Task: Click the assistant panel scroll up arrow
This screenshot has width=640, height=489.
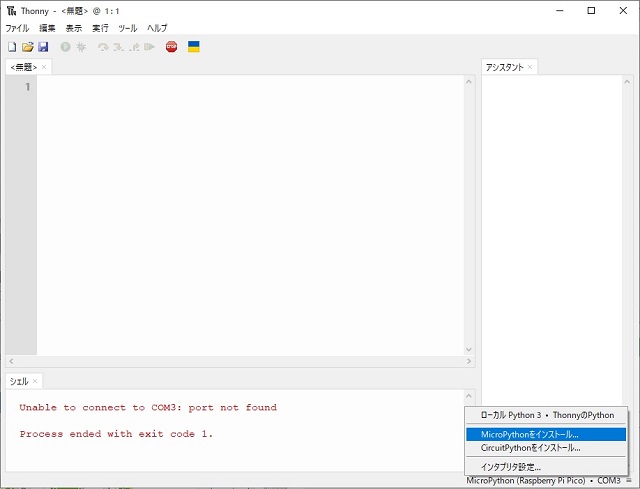Action: pyautogui.click(x=627, y=82)
